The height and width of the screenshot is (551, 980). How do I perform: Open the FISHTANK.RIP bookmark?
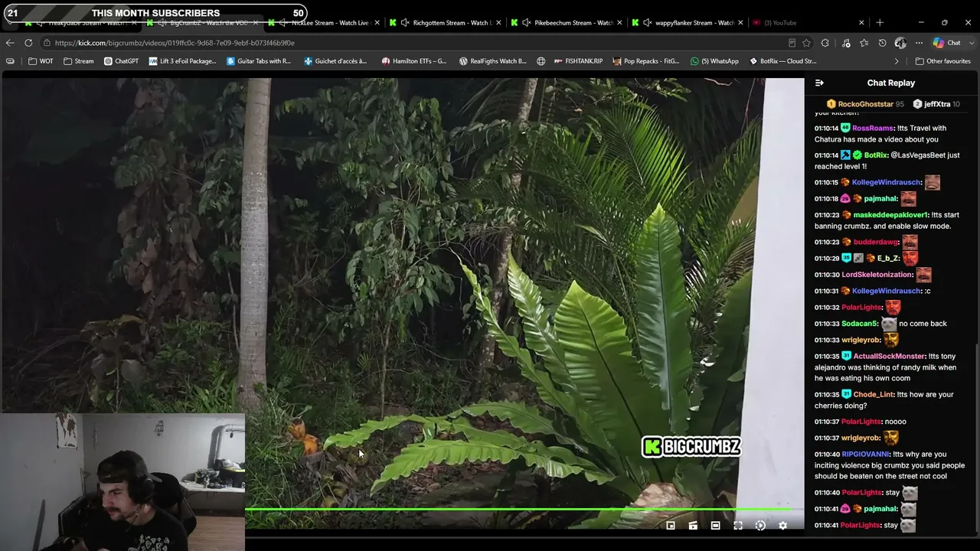(x=578, y=61)
